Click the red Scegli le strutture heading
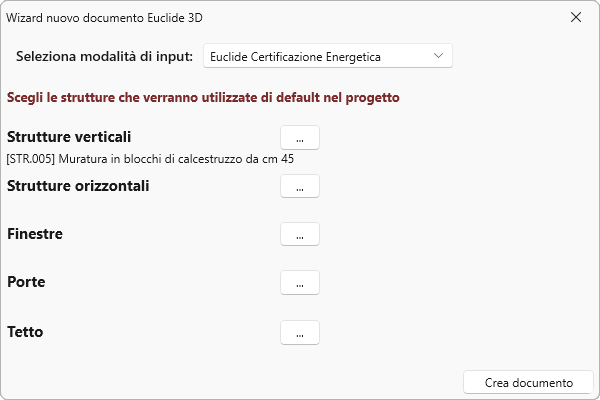The height and width of the screenshot is (400, 600). [x=203, y=98]
